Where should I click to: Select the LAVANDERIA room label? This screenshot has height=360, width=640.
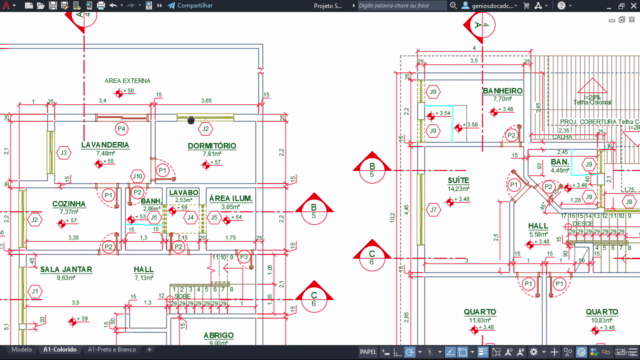[105, 145]
